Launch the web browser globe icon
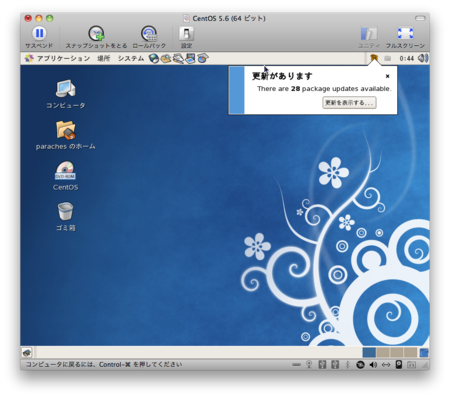450x398 pixels. tap(154, 59)
